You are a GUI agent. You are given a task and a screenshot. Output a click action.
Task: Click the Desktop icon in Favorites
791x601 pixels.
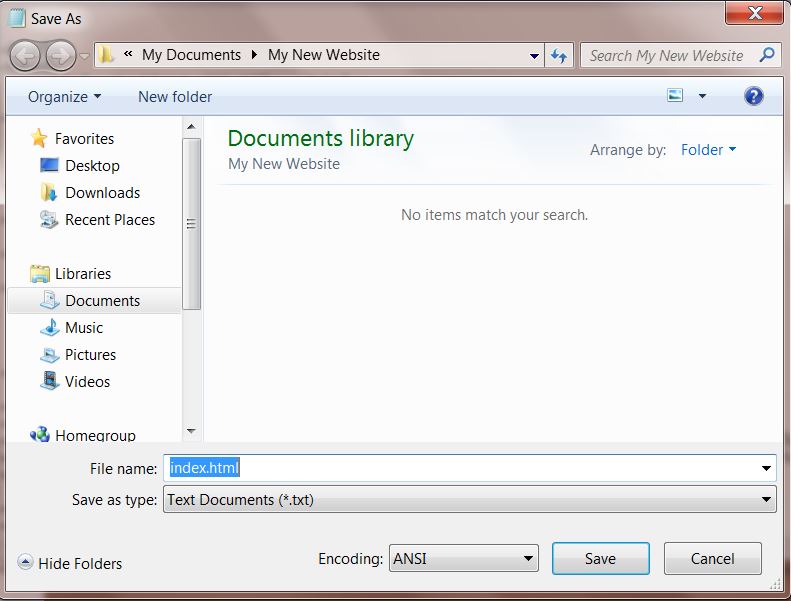[x=49, y=165]
